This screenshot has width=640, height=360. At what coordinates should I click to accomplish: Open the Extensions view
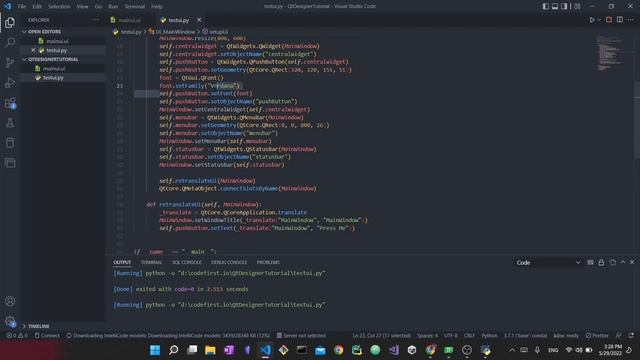tap(10, 103)
